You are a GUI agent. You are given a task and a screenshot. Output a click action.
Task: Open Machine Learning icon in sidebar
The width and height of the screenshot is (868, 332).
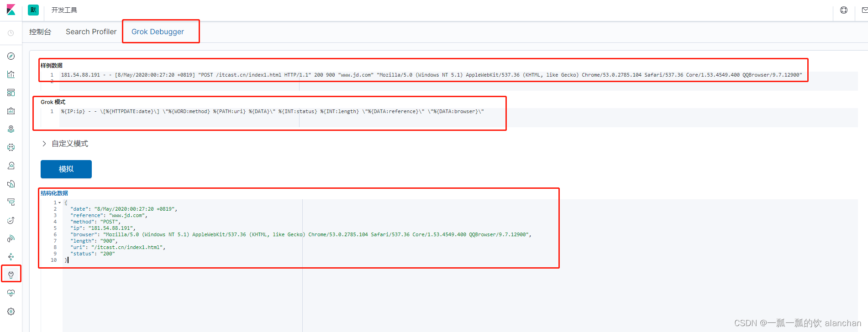pyautogui.click(x=11, y=147)
